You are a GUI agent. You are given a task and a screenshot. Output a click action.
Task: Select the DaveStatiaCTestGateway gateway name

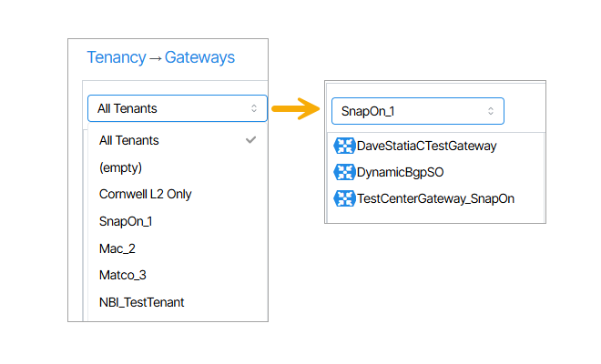[x=426, y=146]
